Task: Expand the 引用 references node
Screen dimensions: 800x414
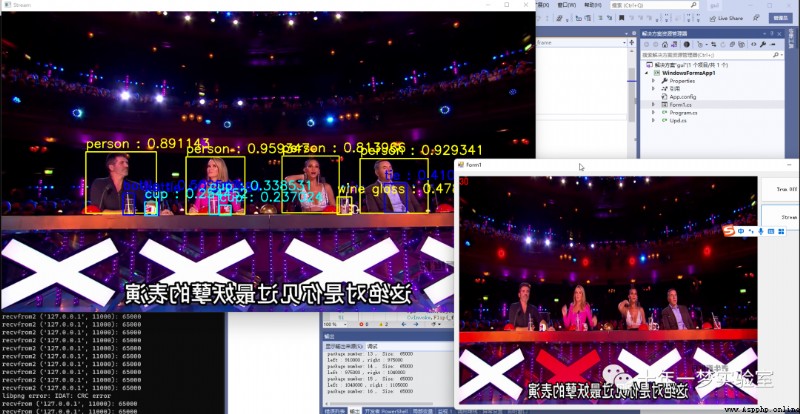Action: tap(654, 88)
